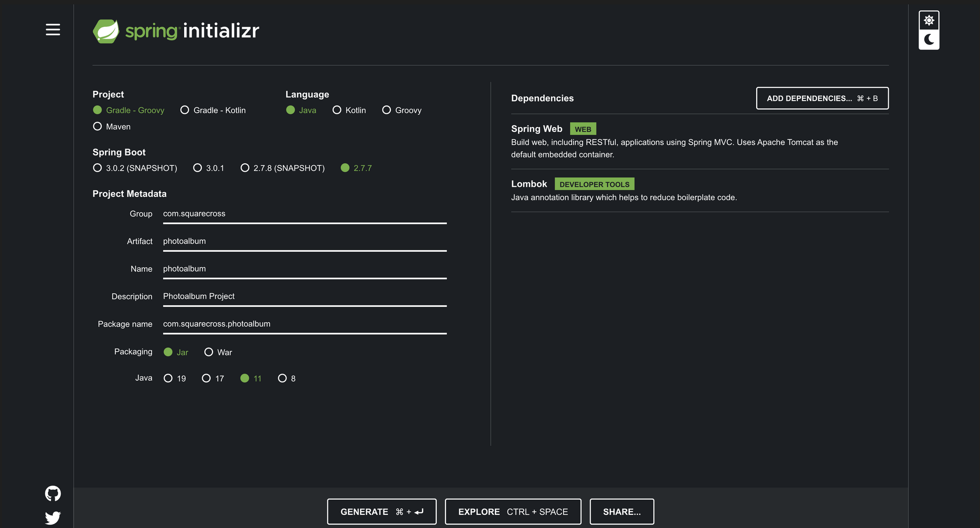Click the Description input field
Screen dimensions: 980x528
[305, 297]
